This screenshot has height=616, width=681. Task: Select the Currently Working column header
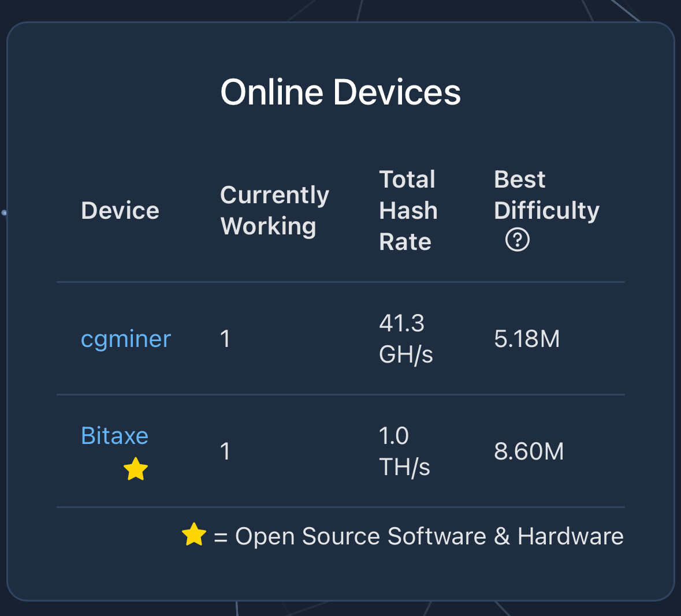pyautogui.click(x=274, y=211)
